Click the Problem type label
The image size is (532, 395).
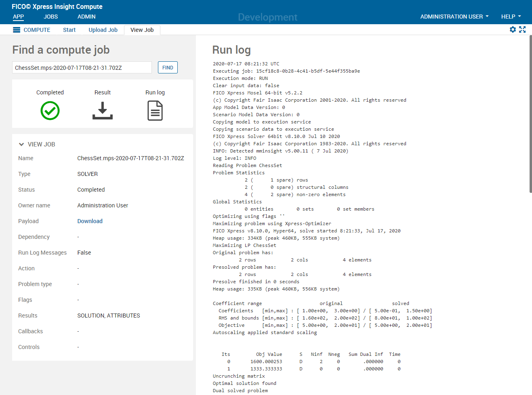[35, 284]
